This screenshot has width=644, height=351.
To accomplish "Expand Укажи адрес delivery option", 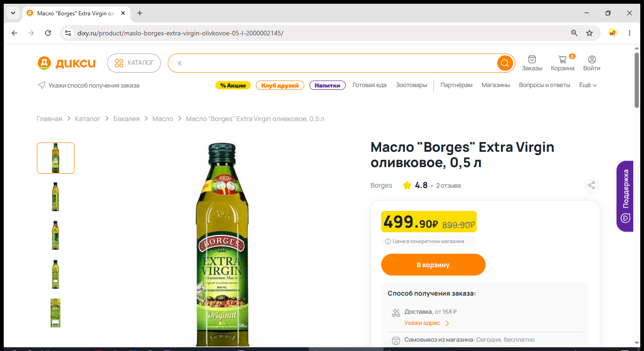I will tap(427, 323).
